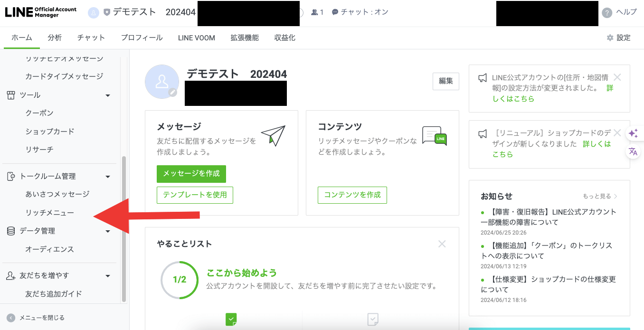Click the friends count icon in header
This screenshot has height=330, width=644.
pyautogui.click(x=314, y=12)
